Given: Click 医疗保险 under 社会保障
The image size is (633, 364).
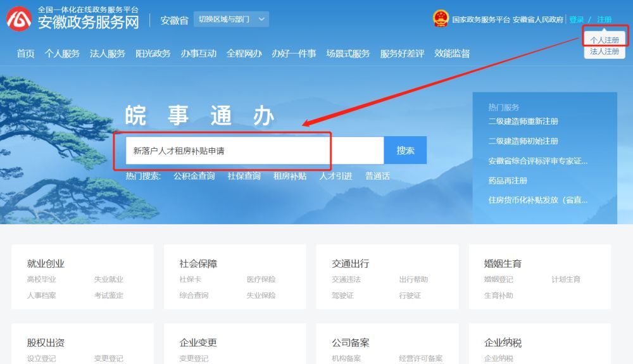Looking at the screenshot, I should click(261, 279).
